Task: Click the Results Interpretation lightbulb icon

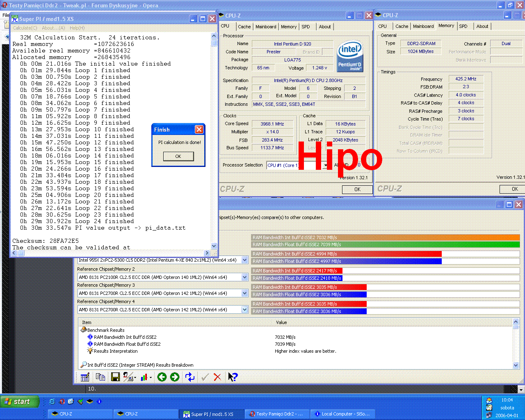Action: 90,351
